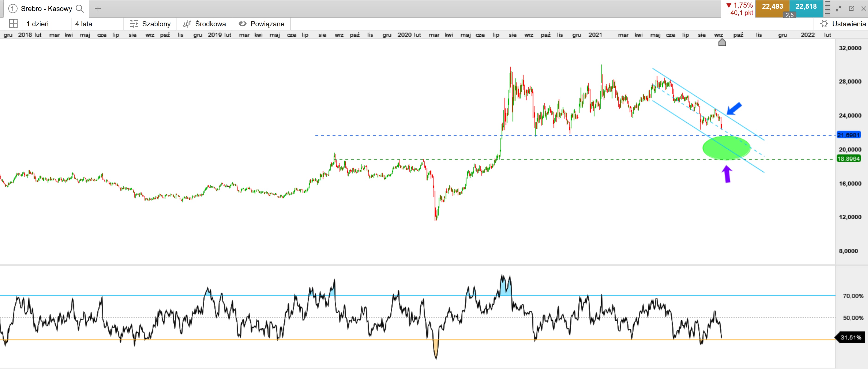868x369 pixels.
Task: Select the Srebro - Kasowy tab
Action: point(46,8)
